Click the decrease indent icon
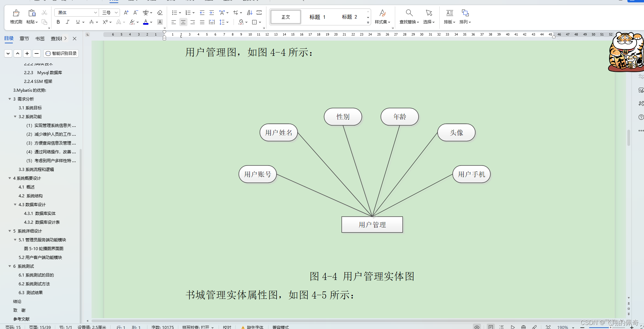644x329 pixels. (x=202, y=13)
